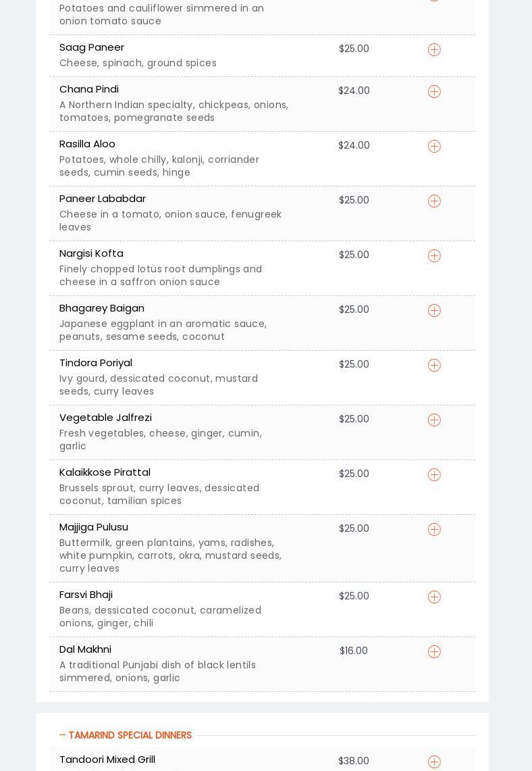Add Bhagarey Baigan to the order
The image size is (532, 771).
click(x=434, y=311)
